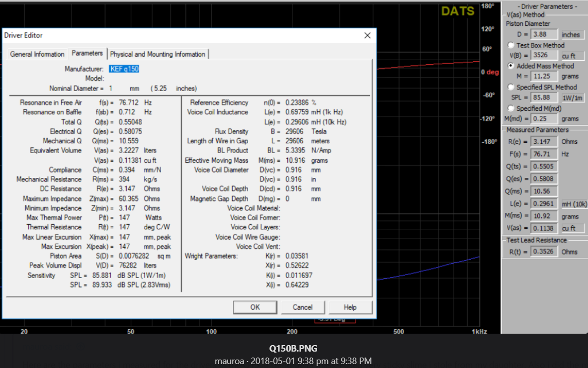The image size is (588, 368).
Task: Click the inches unit box for Piston Diameter
Action: click(572, 34)
